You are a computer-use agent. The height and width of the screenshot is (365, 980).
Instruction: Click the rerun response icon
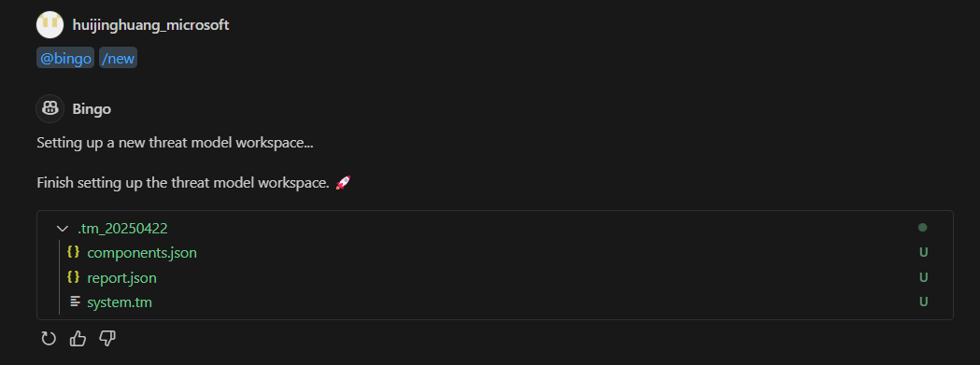tap(49, 339)
